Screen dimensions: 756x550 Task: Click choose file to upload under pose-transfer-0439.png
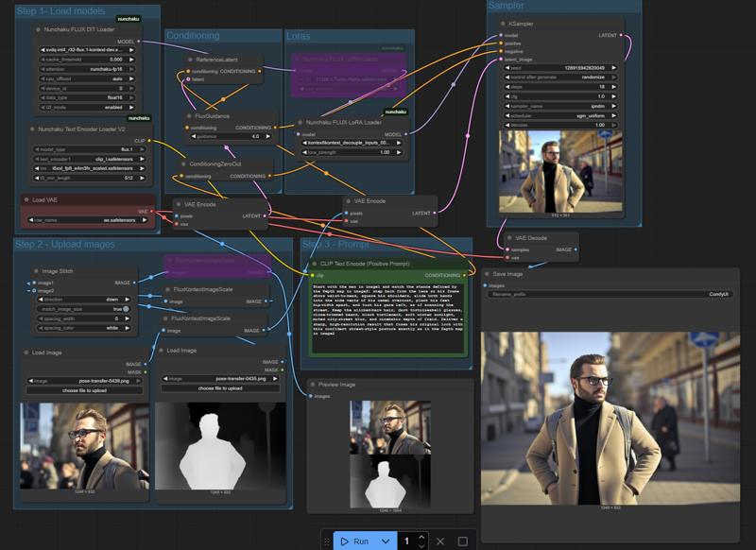(84, 389)
